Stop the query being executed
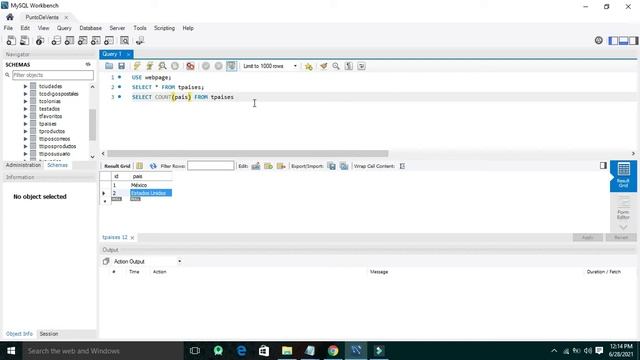 175,66
